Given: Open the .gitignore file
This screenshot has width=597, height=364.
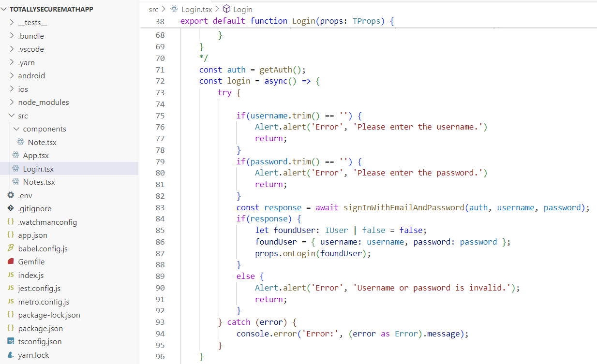Looking at the screenshot, I should pos(35,209).
